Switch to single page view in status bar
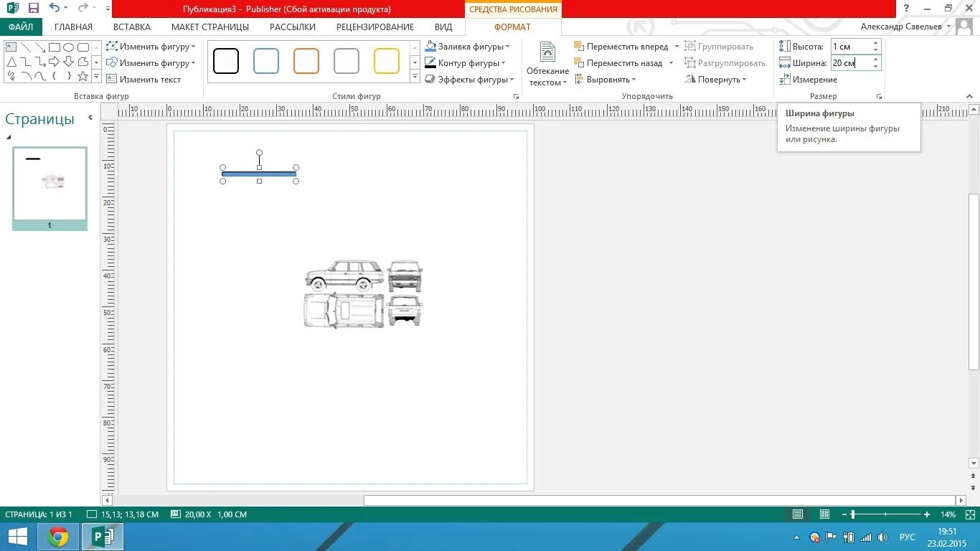This screenshot has width=980, height=551. click(x=798, y=514)
